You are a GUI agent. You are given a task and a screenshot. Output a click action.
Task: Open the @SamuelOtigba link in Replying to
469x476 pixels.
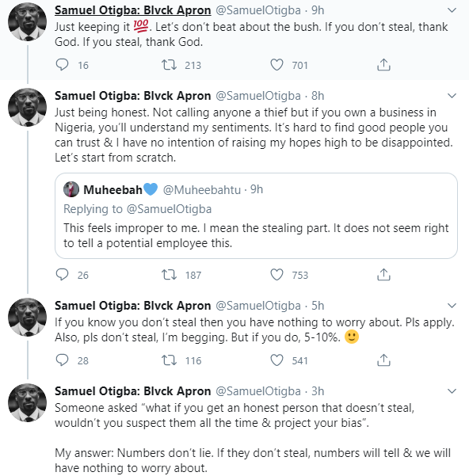[169, 209]
